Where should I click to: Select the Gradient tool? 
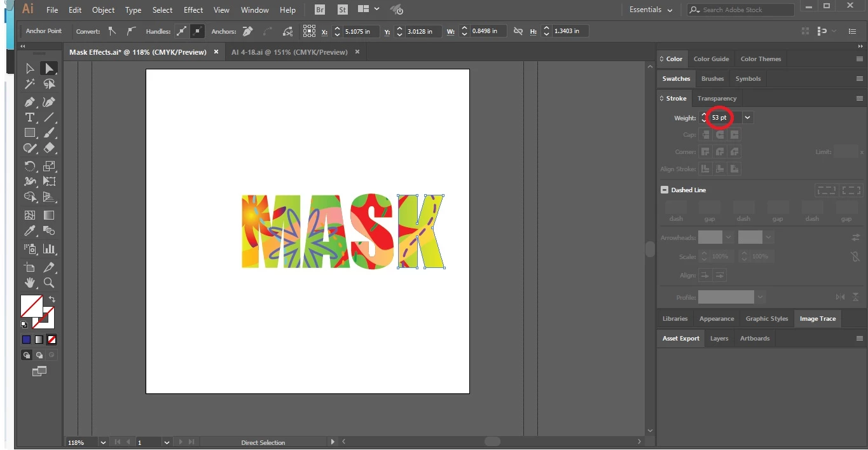tap(49, 215)
